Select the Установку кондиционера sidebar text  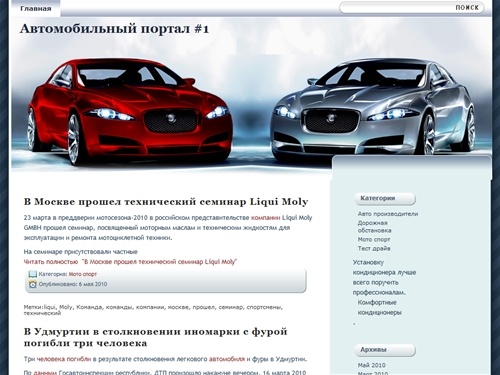[x=384, y=277]
